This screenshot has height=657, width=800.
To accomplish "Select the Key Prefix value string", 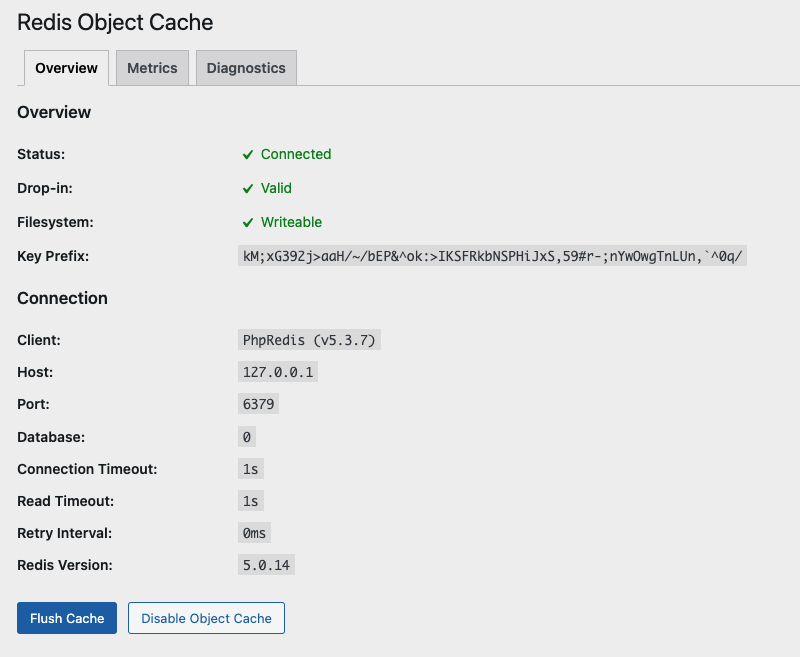I will (x=492, y=256).
